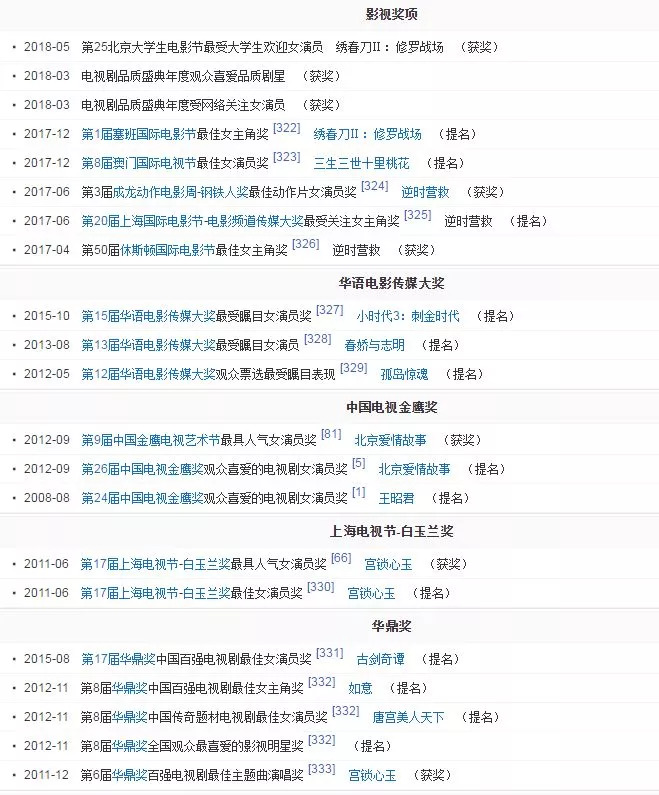Screen dimensions: 659x795
Task: Open reference [331] citation
Action: [x=330, y=653]
